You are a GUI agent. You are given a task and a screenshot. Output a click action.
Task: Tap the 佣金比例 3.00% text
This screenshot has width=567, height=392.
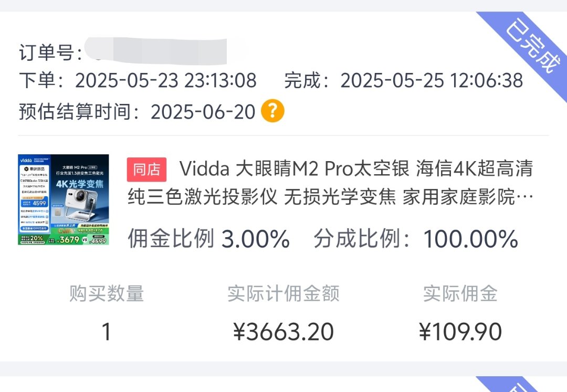(x=208, y=239)
